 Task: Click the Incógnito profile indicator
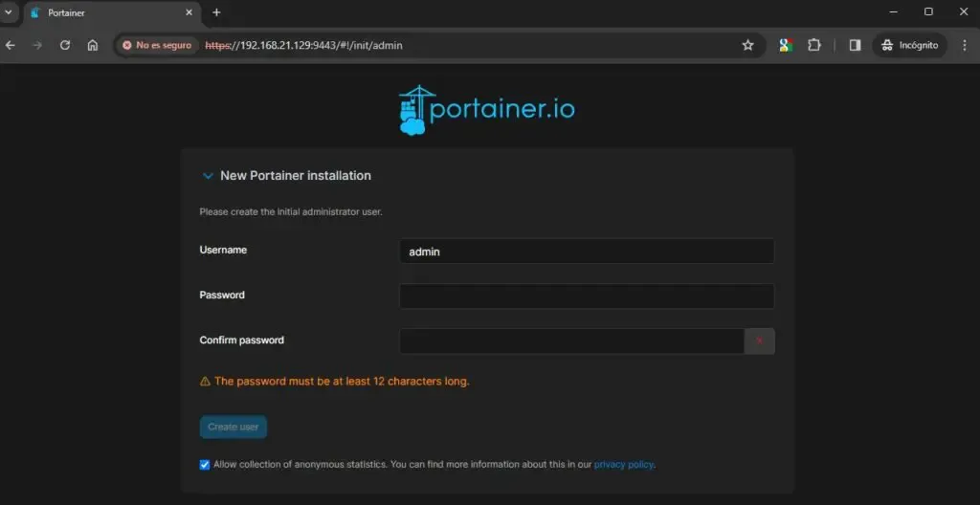(909, 45)
